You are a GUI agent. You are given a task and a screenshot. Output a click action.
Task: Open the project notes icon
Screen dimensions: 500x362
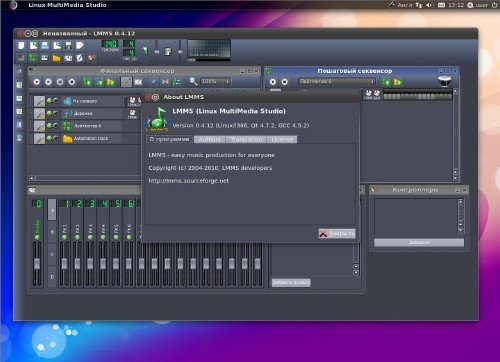tap(80, 58)
